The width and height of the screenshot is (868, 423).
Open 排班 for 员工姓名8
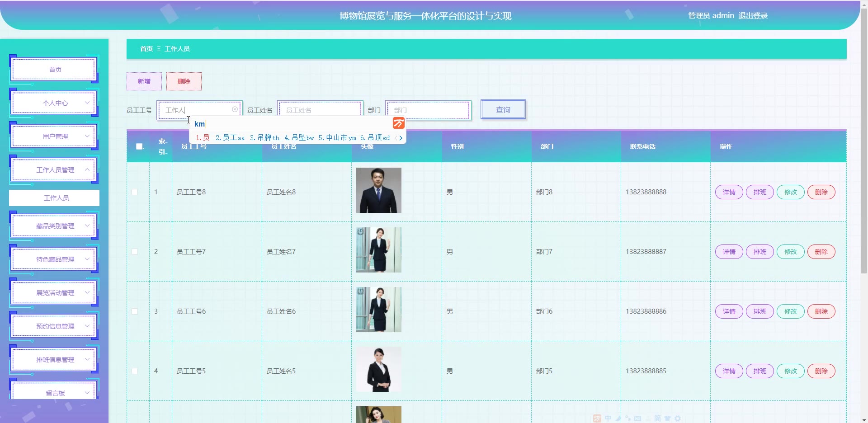tap(760, 192)
